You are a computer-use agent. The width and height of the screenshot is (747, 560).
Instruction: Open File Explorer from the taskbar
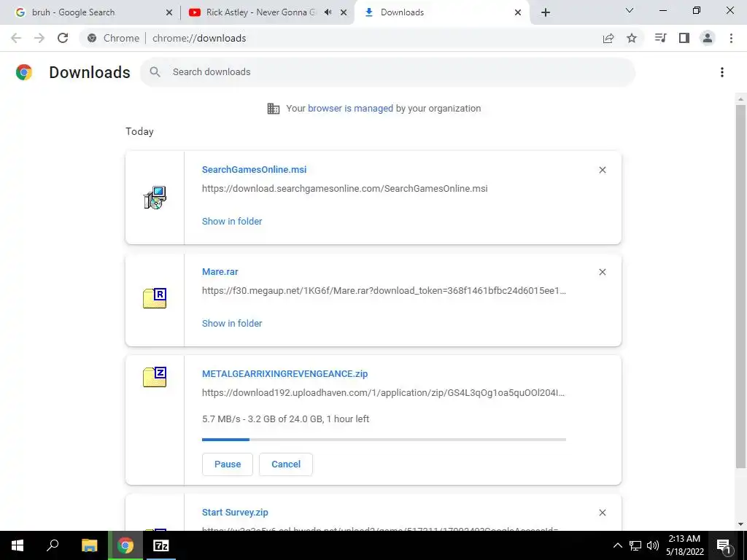tap(89, 545)
